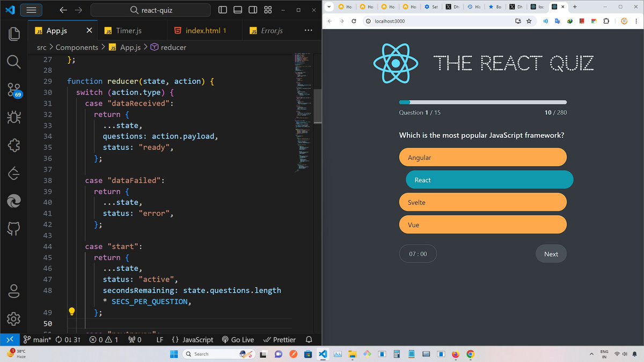Click the 07:00 quiz timer
The width and height of the screenshot is (644, 362).
tap(418, 254)
